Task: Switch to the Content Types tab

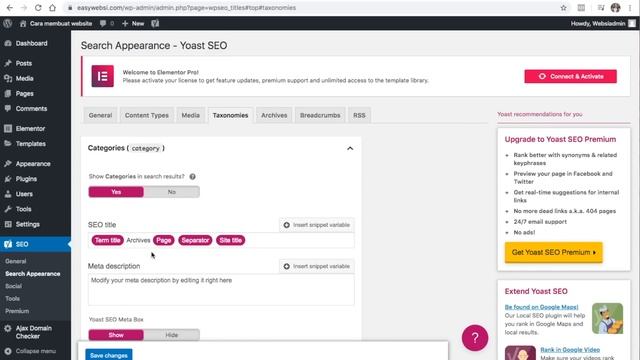Action: coord(147,116)
